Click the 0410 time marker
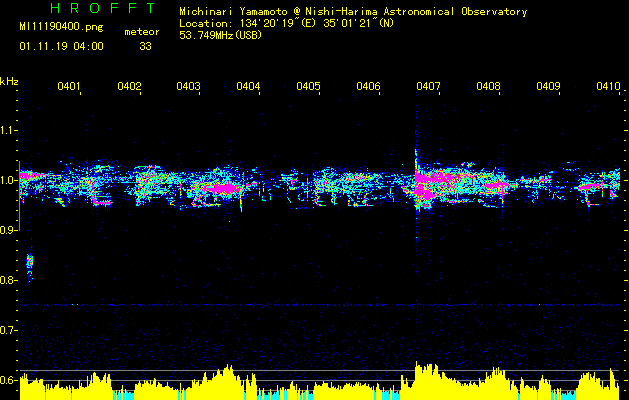The height and width of the screenshot is (400, 629). click(x=608, y=86)
